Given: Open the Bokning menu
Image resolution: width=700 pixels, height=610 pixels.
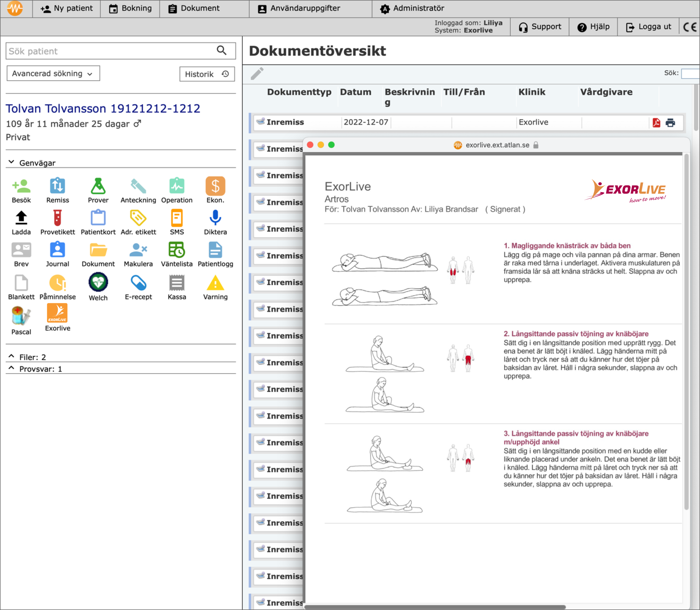Looking at the screenshot, I should click(130, 9).
